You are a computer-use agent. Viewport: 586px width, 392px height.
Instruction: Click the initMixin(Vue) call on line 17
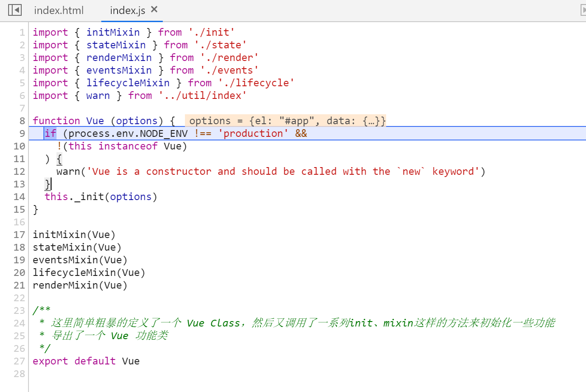point(74,235)
